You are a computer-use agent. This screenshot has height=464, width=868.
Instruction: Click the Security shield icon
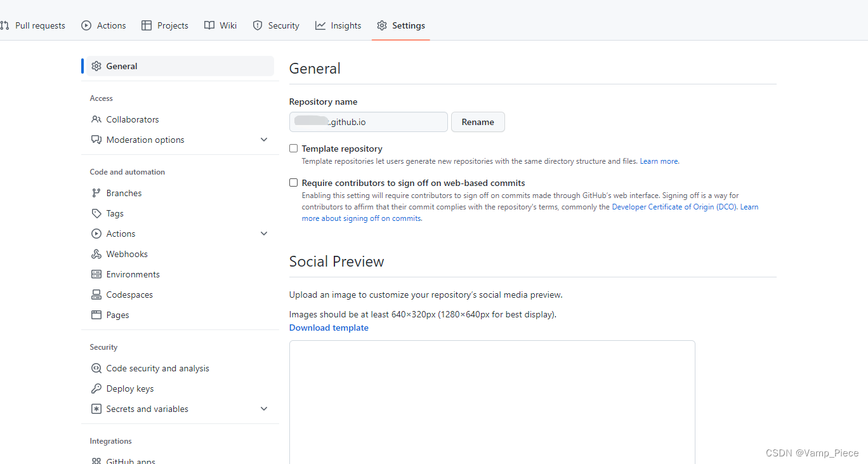click(x=258, y=25)
